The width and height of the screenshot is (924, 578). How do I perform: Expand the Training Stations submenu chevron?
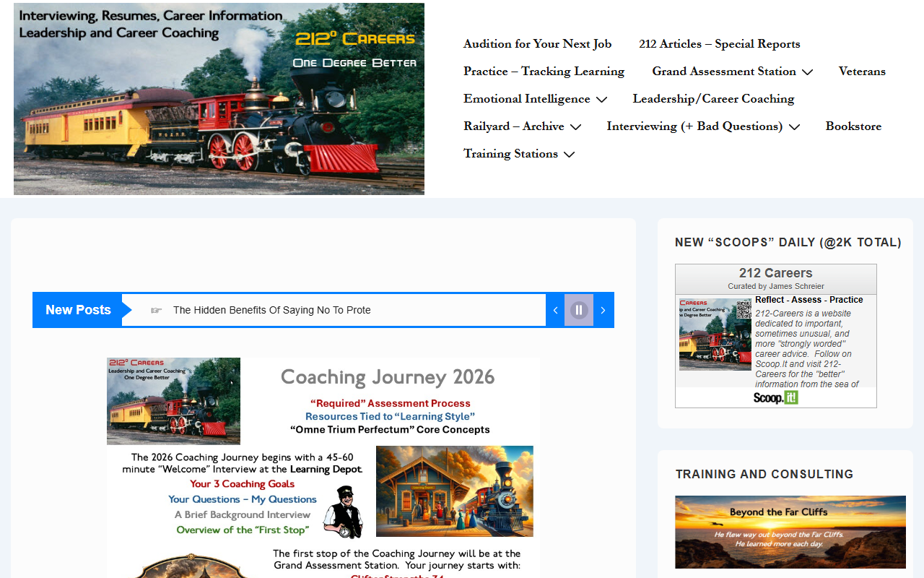(569, 155)
